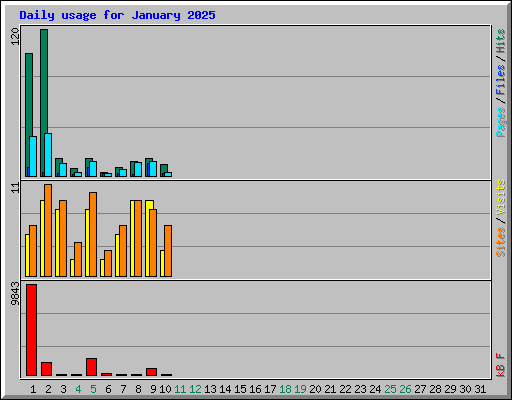Image resolution: width=512 pixels, height=400 pixels.
Task: Select the orange visits bar for day 8
Action: [138, 238]
